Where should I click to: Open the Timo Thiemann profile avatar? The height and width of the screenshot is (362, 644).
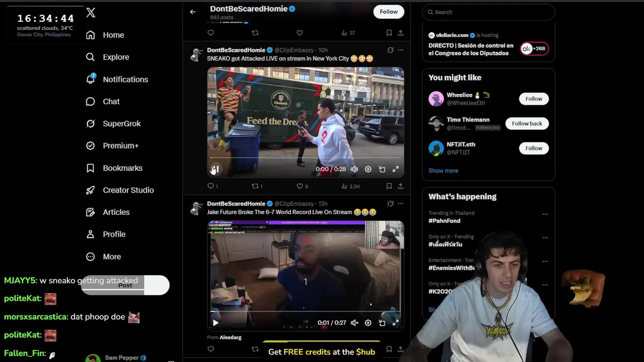click(436, 123)
